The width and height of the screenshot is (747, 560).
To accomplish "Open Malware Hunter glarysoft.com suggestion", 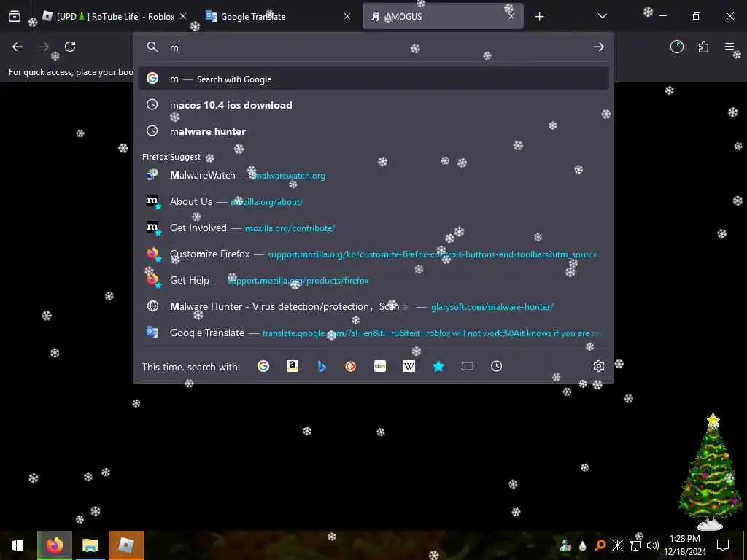I will click(x=373, y=307).
